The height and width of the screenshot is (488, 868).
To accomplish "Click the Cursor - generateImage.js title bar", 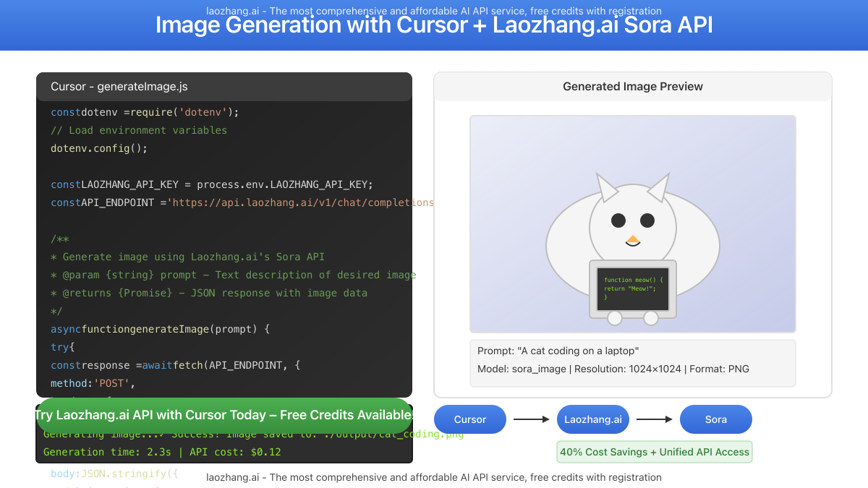I will 224,87.
